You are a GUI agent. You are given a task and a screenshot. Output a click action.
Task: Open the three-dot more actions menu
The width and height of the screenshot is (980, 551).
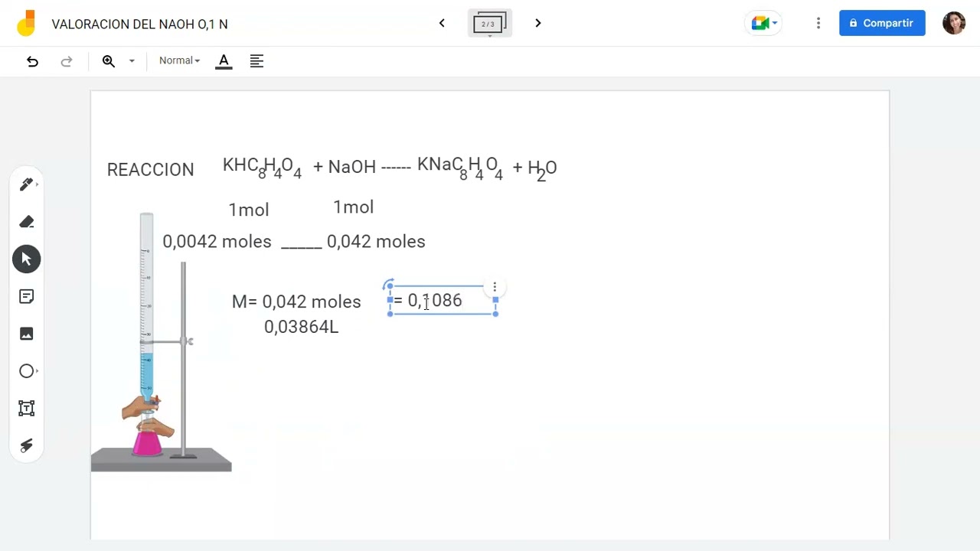coord(818,23)
